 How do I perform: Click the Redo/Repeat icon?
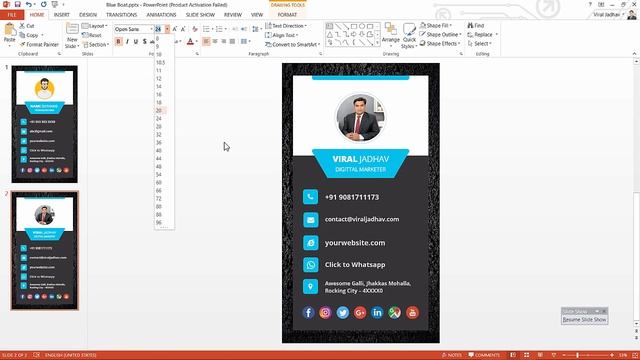44,4
